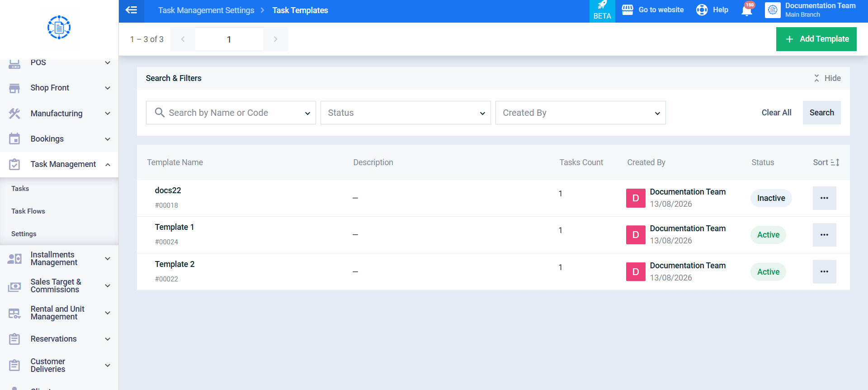Click the Add Template button
This screenshot has height=390, width=868.
pyautogui.click(x=816, y=39)
